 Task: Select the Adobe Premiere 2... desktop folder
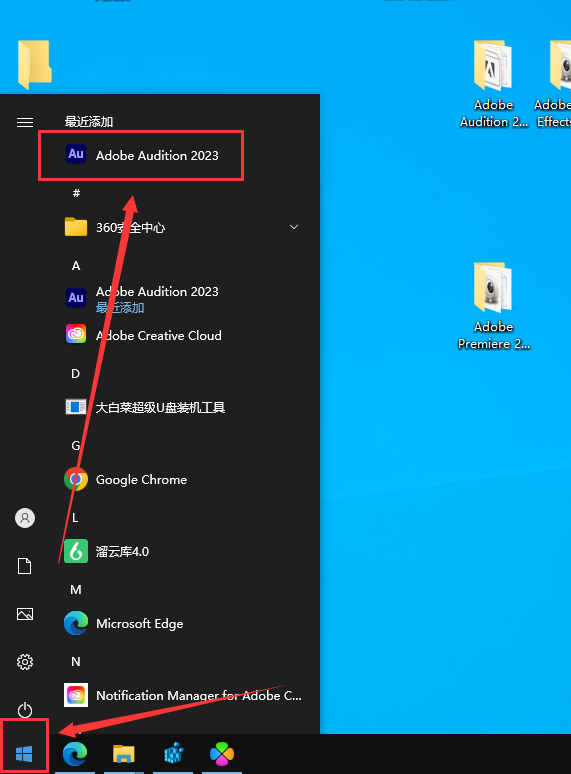coord(493,307)
